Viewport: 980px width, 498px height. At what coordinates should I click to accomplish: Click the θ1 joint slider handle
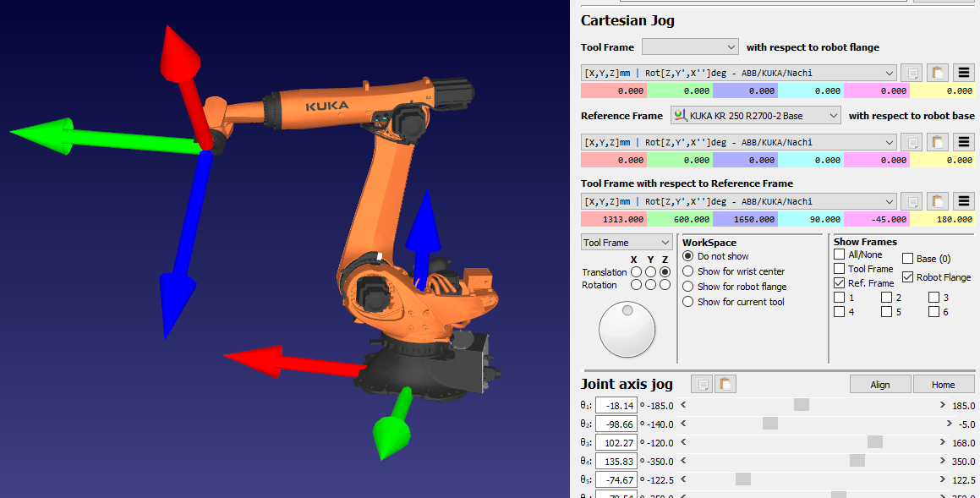point(801,405)
